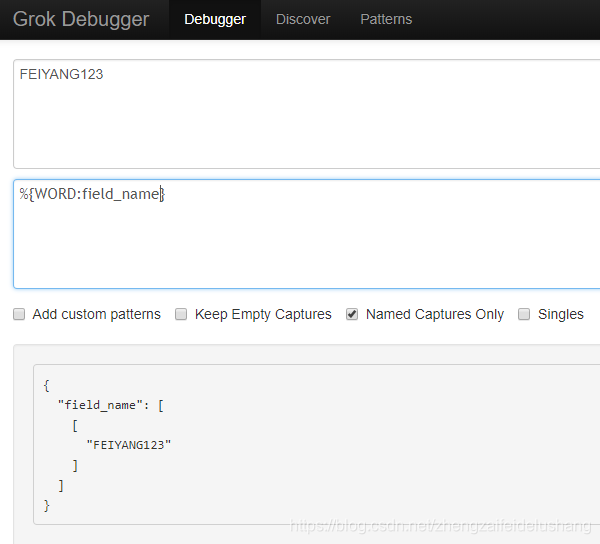Click field_name inside the pattern box

click(x=122, y=194)
